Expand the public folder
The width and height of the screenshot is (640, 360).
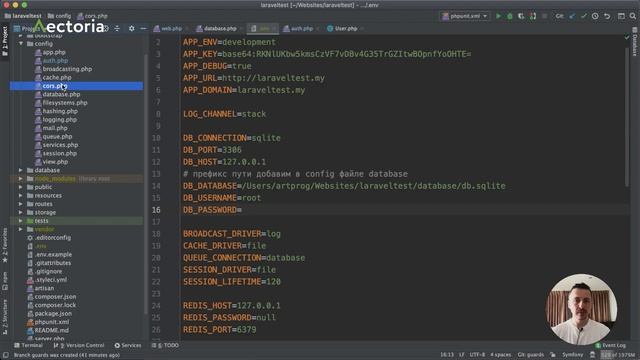(x=21, y=187)
